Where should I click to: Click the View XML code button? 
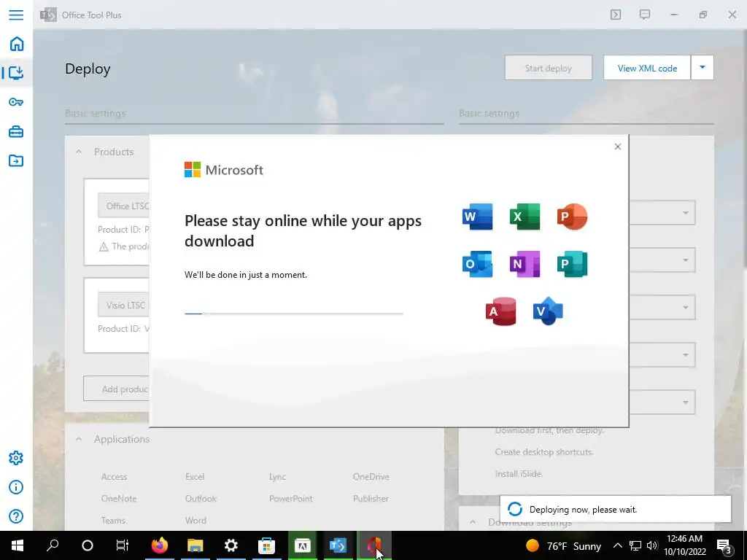(647, 68)
